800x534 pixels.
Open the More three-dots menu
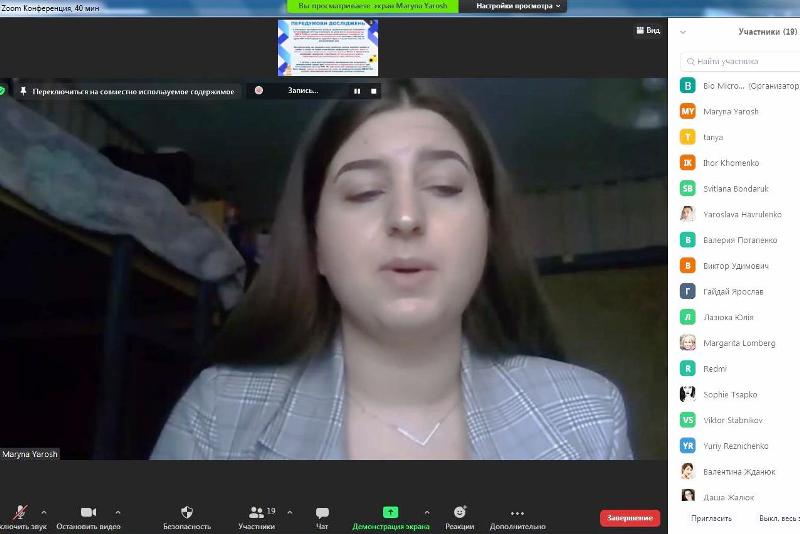coord(517,513)
